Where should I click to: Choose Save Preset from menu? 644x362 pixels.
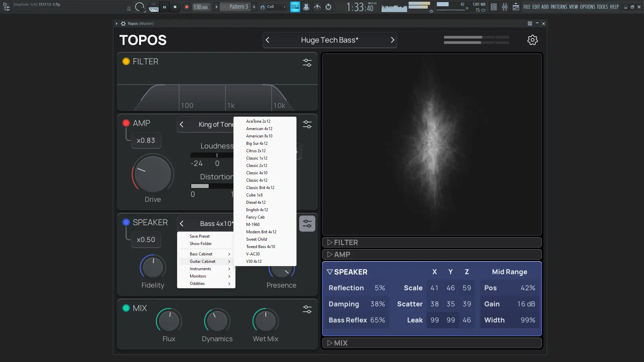200,236
